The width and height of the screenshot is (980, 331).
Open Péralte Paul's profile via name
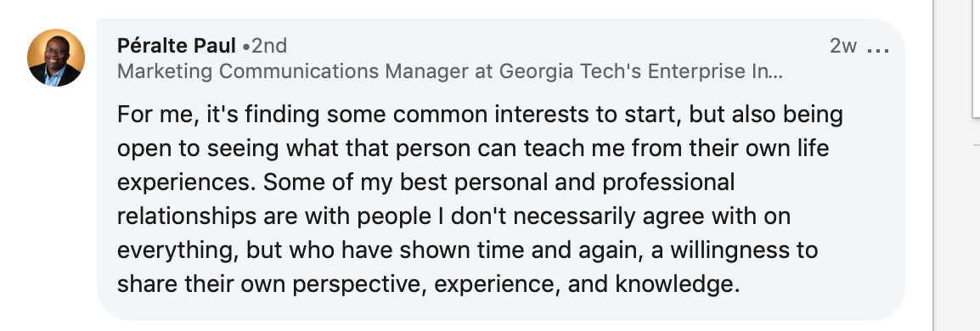click(x=177, y=46)
